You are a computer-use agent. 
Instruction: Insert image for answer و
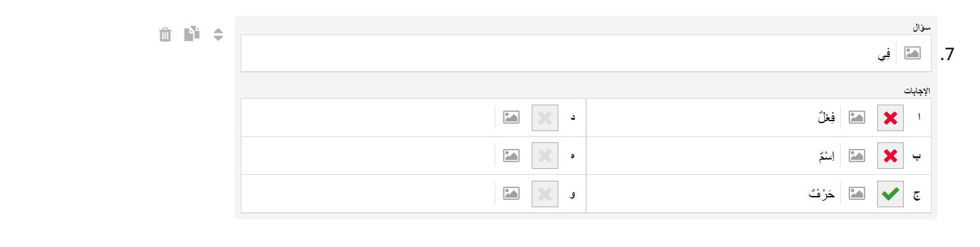tap(511, 193)
